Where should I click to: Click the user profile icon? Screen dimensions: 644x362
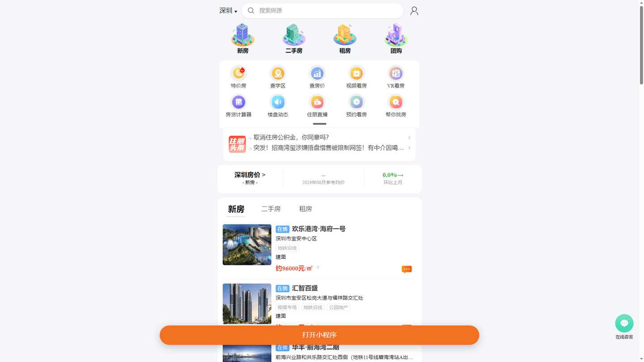[414, 11]
